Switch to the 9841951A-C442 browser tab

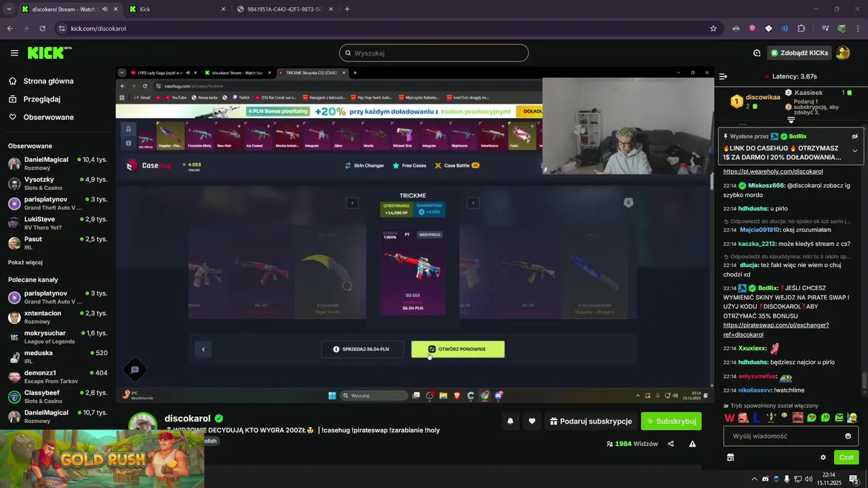click(284, 9)
